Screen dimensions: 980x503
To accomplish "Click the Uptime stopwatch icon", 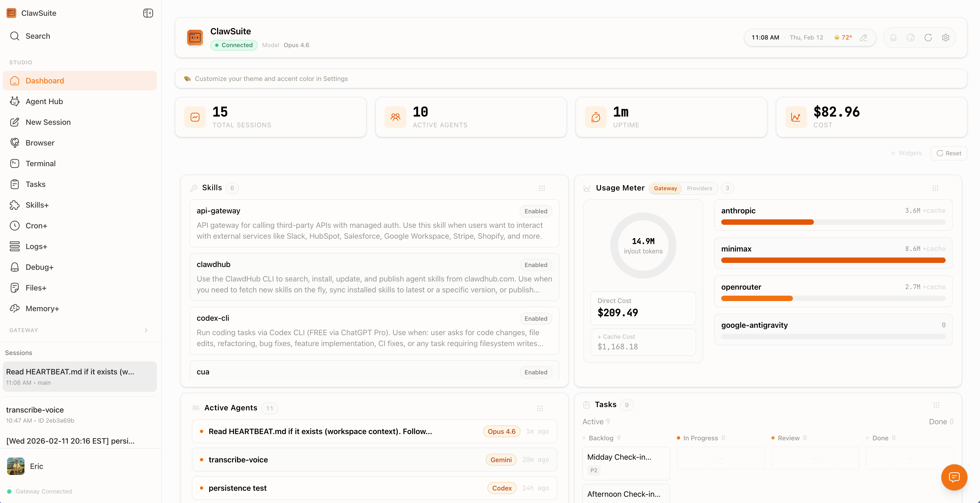I will point(596,117).
